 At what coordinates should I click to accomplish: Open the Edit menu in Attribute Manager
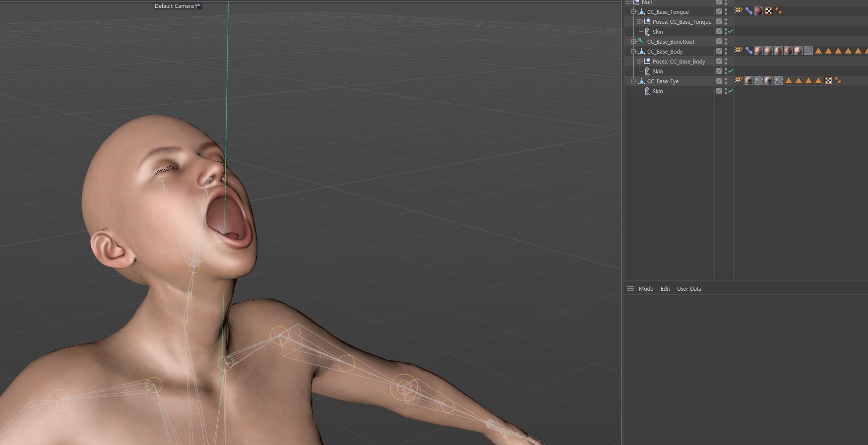click(665, 289)
